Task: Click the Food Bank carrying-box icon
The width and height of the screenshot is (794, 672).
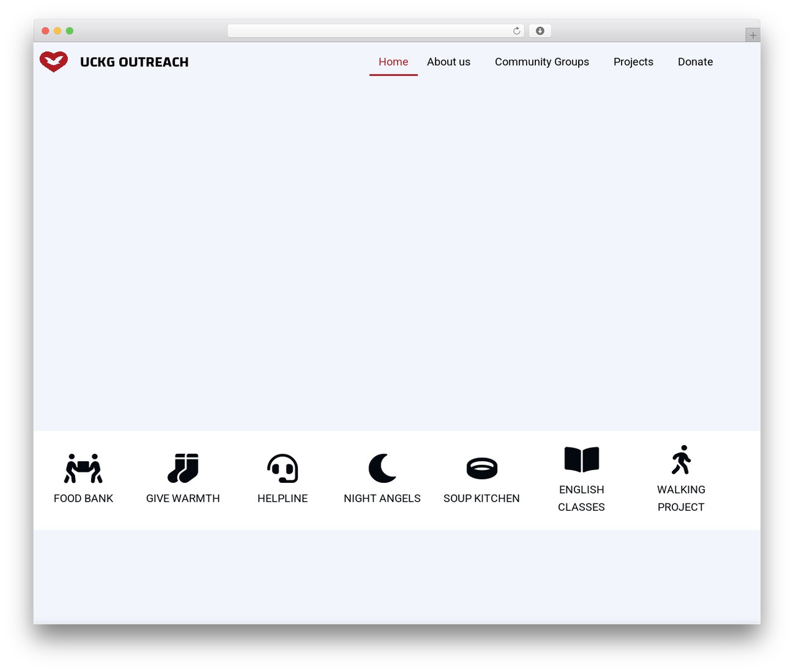Action: [84, 468]
